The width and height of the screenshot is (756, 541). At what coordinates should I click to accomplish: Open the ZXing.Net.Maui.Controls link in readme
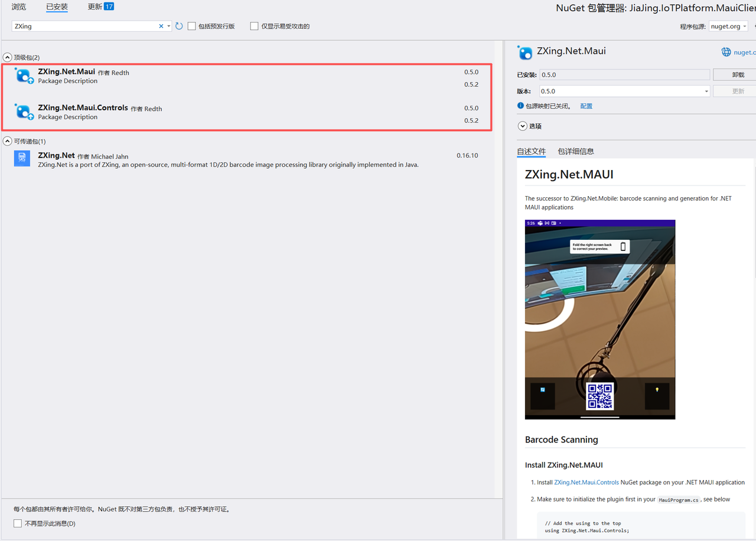click(x=586, y=483)
